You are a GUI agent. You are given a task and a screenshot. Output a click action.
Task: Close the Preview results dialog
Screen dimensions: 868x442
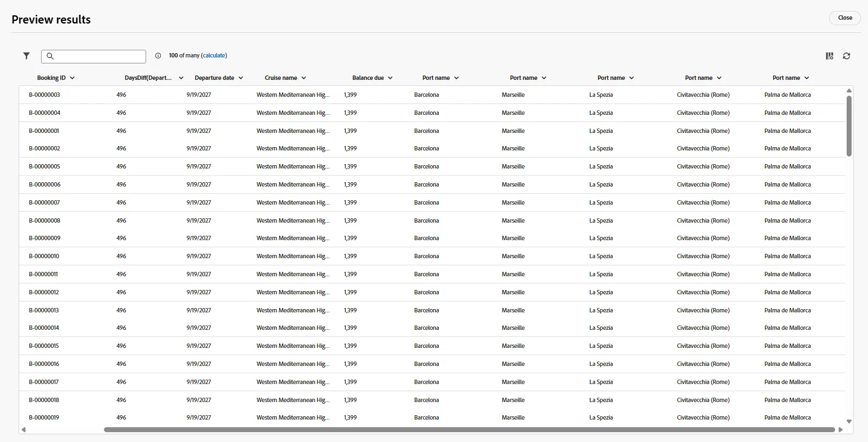coord(845,18)
